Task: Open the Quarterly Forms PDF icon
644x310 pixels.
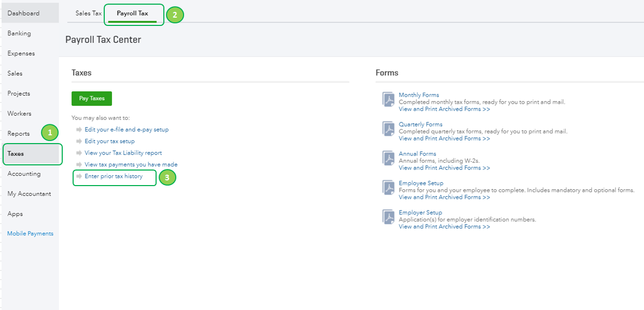Action: 388,129
